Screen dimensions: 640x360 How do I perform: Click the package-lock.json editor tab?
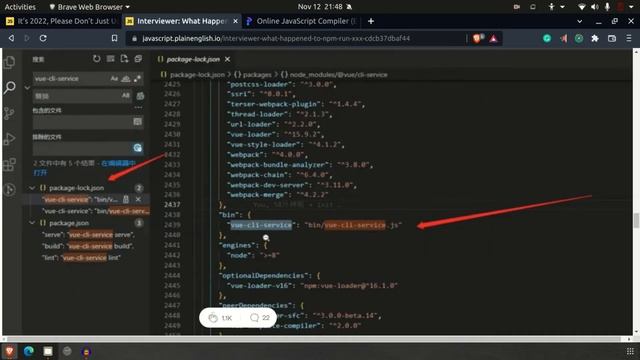(x=193, y=59)
